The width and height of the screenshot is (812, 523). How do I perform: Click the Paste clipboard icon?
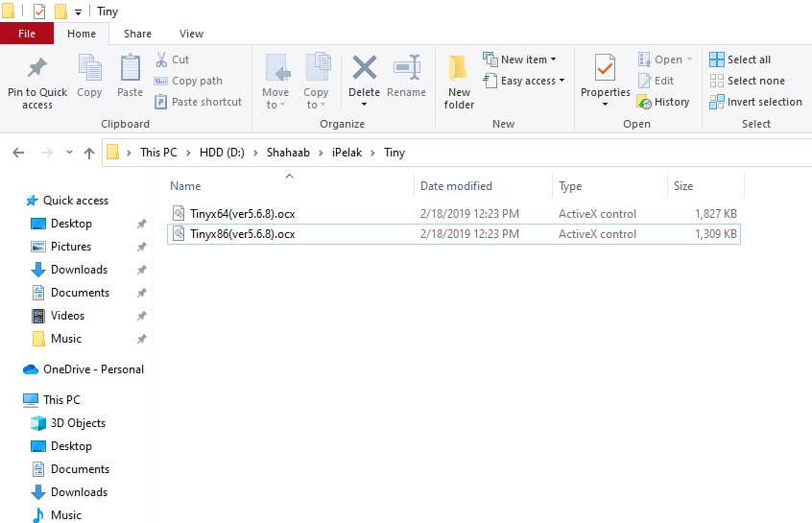(x=130, y=67)
